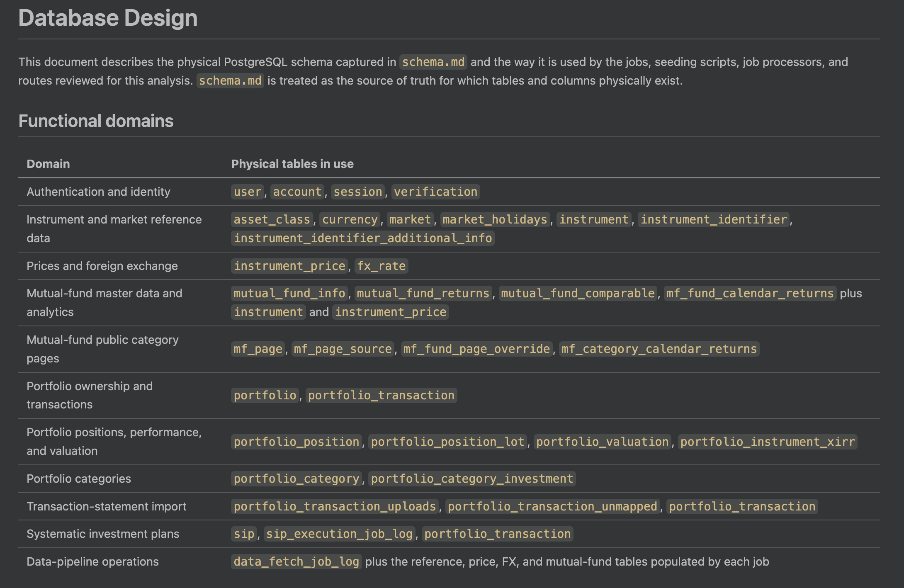
Task: Click the 'currency' code tag
Action: pyautogui.click(x=350, y=219)
